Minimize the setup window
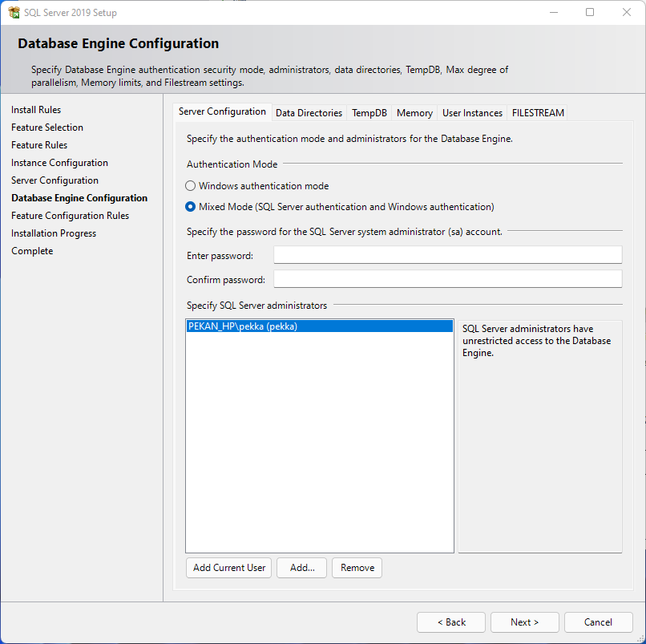This screenshot has height=644, width=646. click(554, 12)
